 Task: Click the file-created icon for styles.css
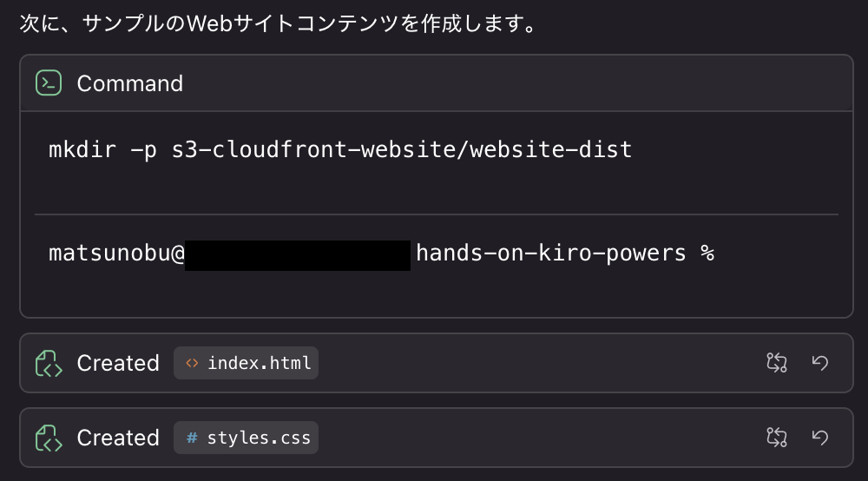point(49,438)
